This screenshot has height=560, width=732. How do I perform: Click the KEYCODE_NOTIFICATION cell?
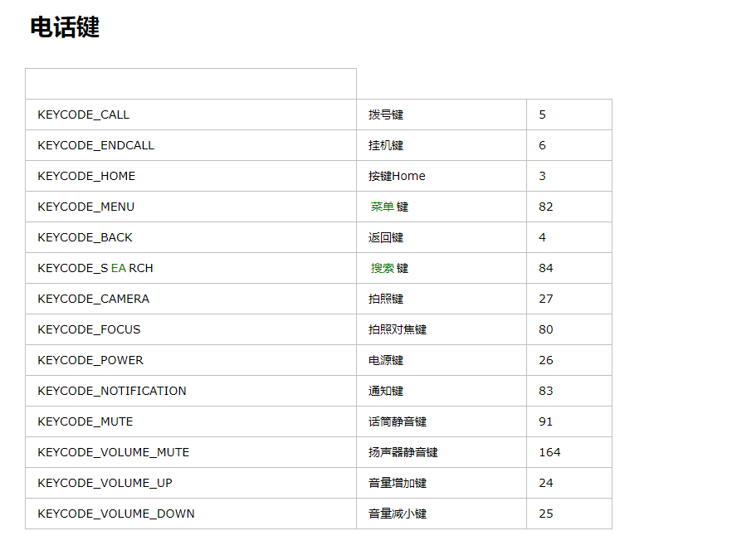click(191, 391)
